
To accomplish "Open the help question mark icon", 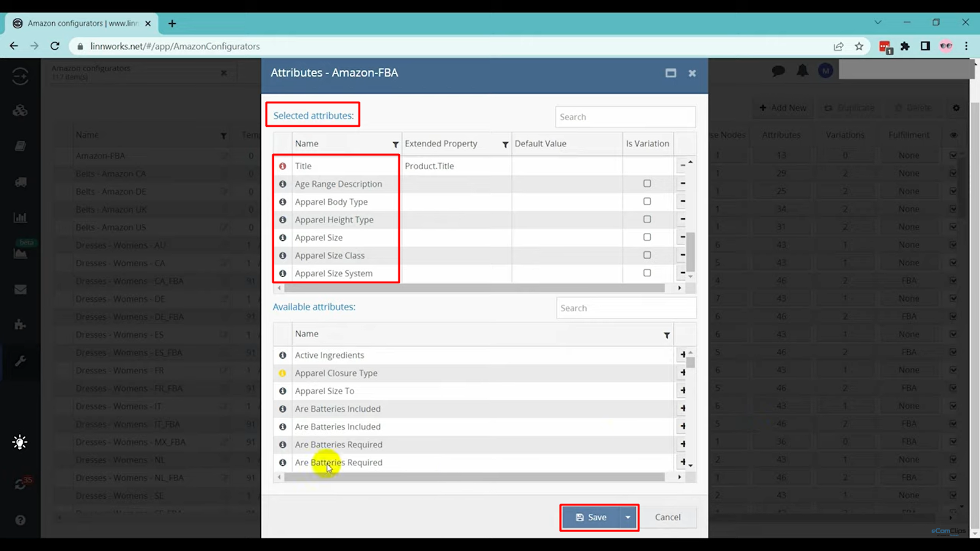I will [x=20, y=520].
